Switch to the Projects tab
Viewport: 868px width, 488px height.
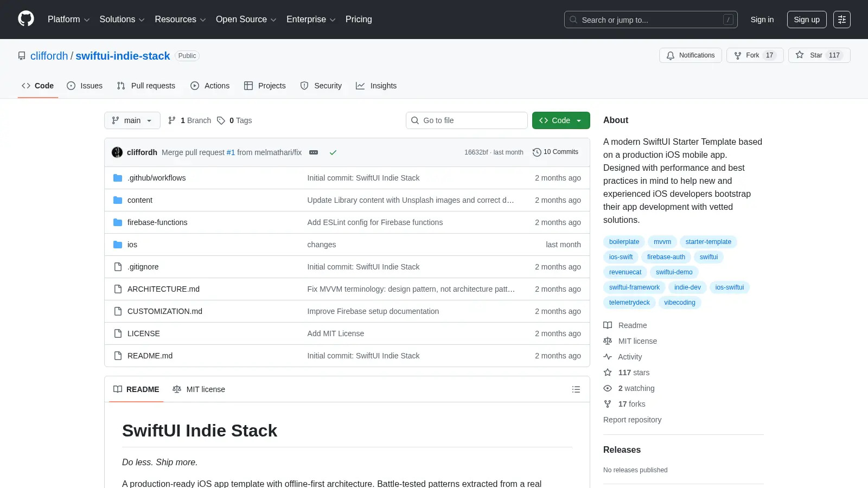point(265,86)
